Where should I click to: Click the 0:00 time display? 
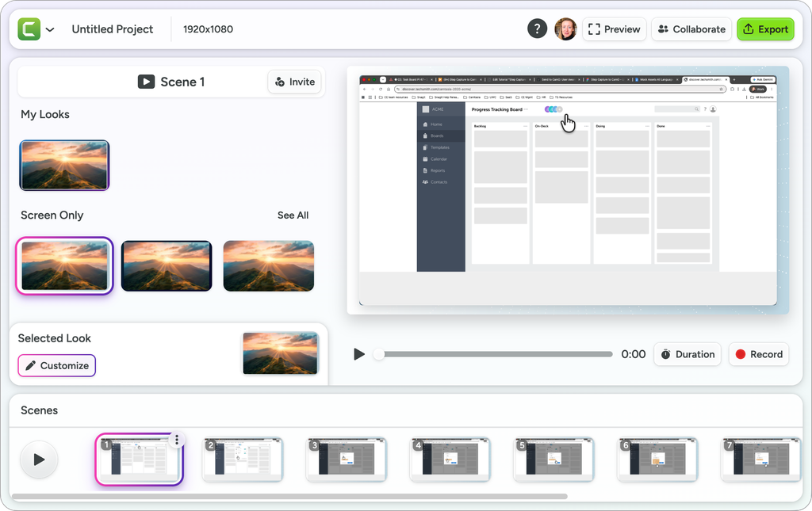pyautogui.click(x=634, y=354)
